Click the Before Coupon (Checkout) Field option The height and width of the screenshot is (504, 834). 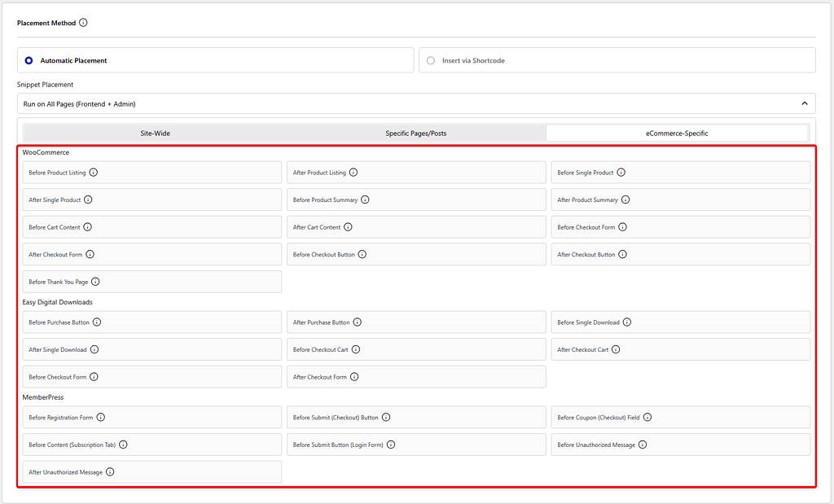pyautogui.click(x=680, y=417)
